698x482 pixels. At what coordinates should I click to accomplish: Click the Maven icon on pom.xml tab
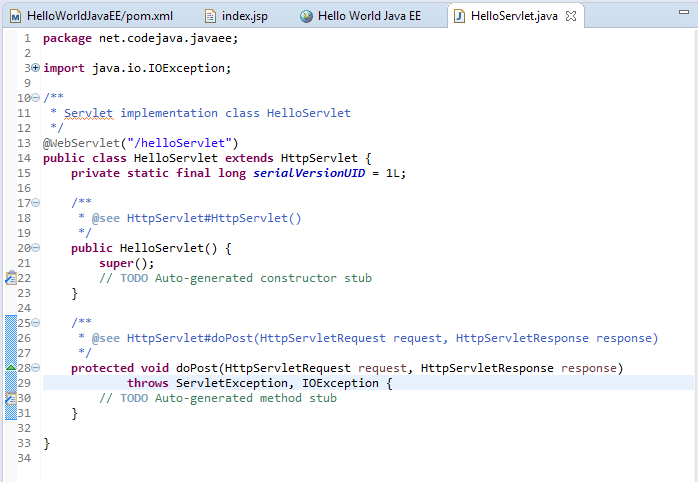point(16,16)
